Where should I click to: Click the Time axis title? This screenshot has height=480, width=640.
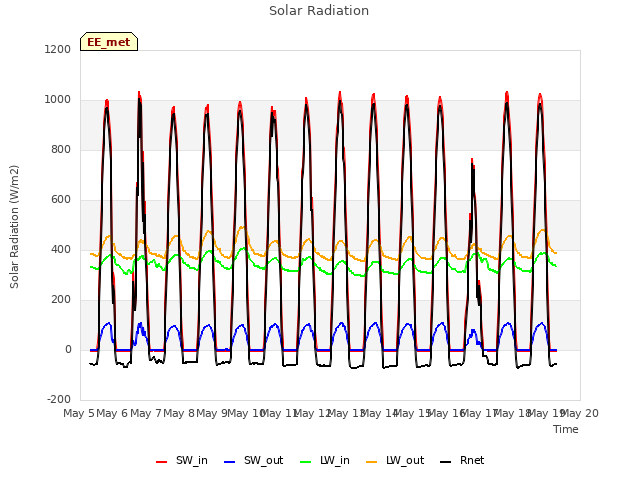click(x=566, y=429)
